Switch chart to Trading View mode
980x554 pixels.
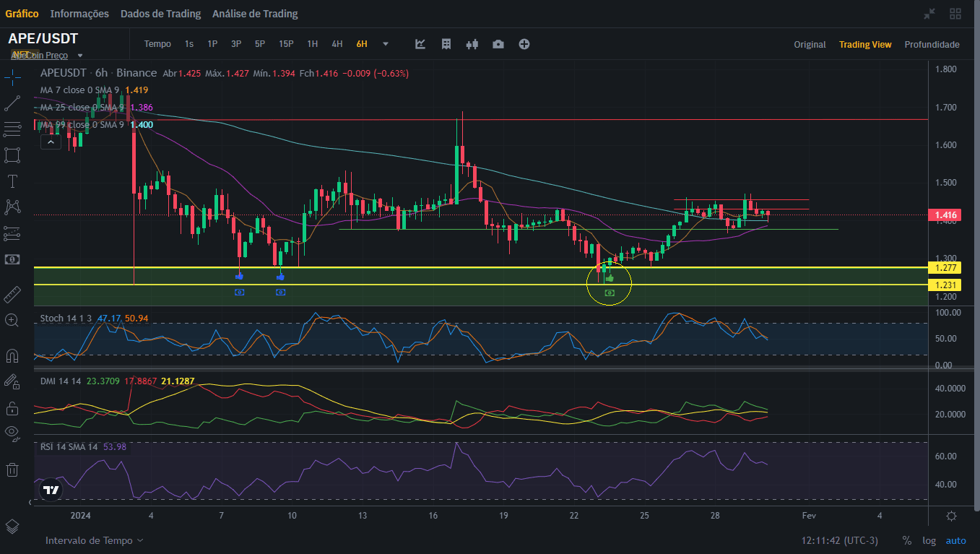click(x=865, y=44)
